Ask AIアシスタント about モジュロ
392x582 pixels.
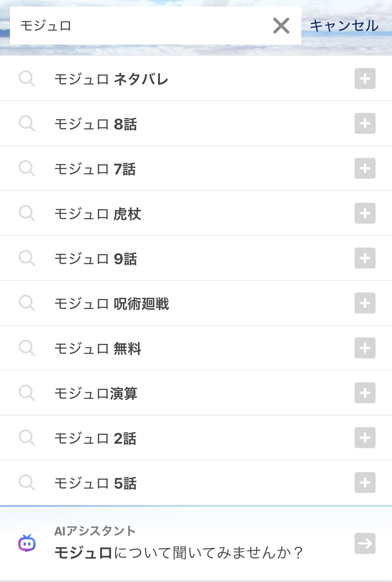(x=179, y=552)
